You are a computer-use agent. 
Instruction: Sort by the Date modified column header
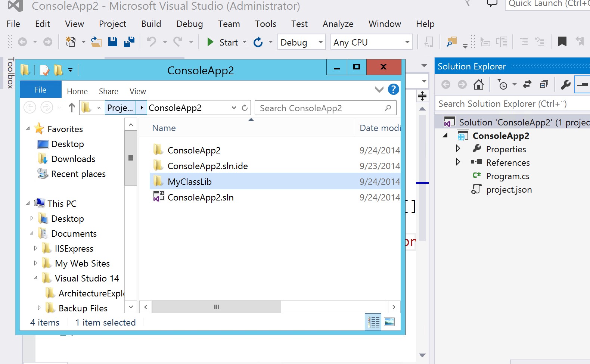[x=380, y=128]
